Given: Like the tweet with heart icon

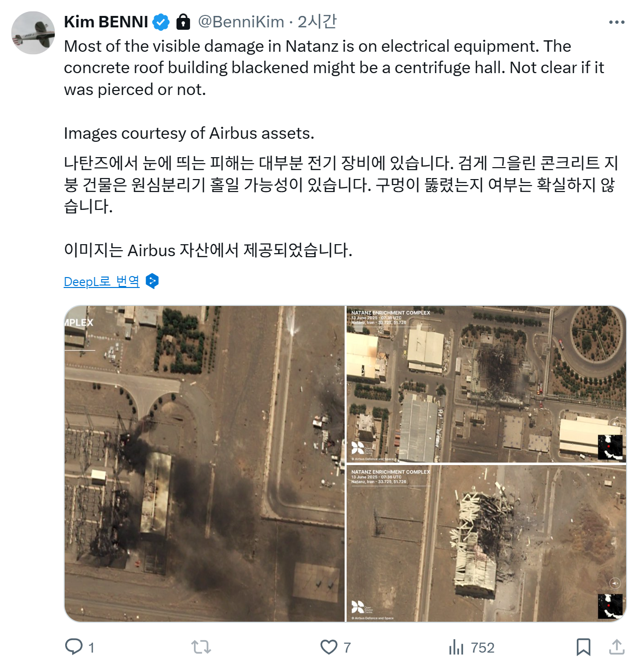Looking at the screenshot, I should tap(329, 647).
